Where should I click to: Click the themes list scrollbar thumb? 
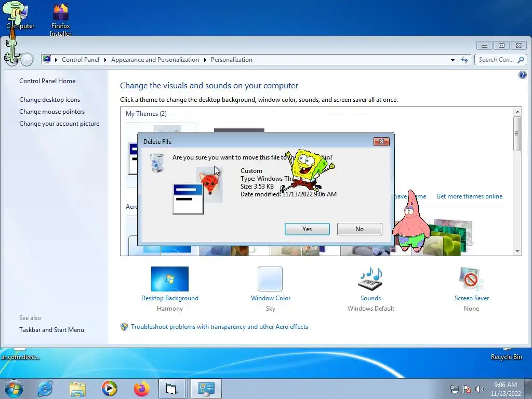click(x=517, y=134)
